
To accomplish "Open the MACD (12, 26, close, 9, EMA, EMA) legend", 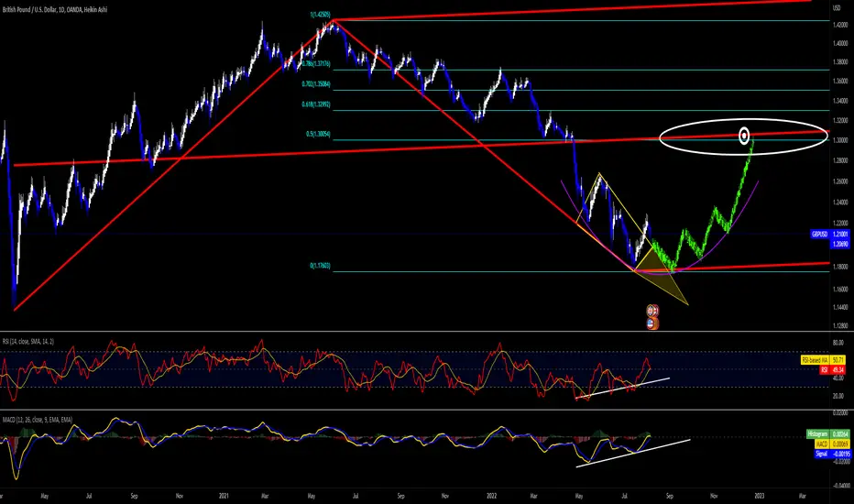I will (x=38, y=420).
